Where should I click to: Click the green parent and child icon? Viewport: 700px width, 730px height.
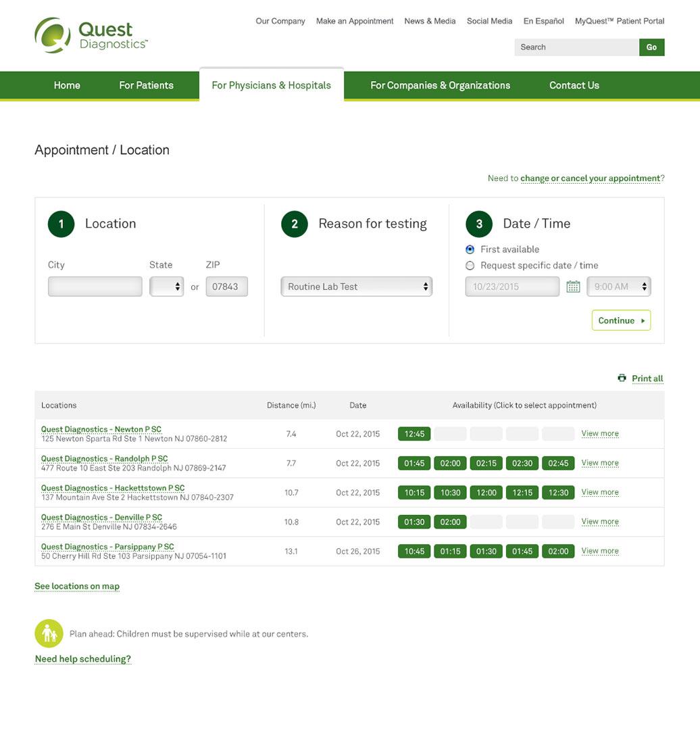(x=49, y=633)
